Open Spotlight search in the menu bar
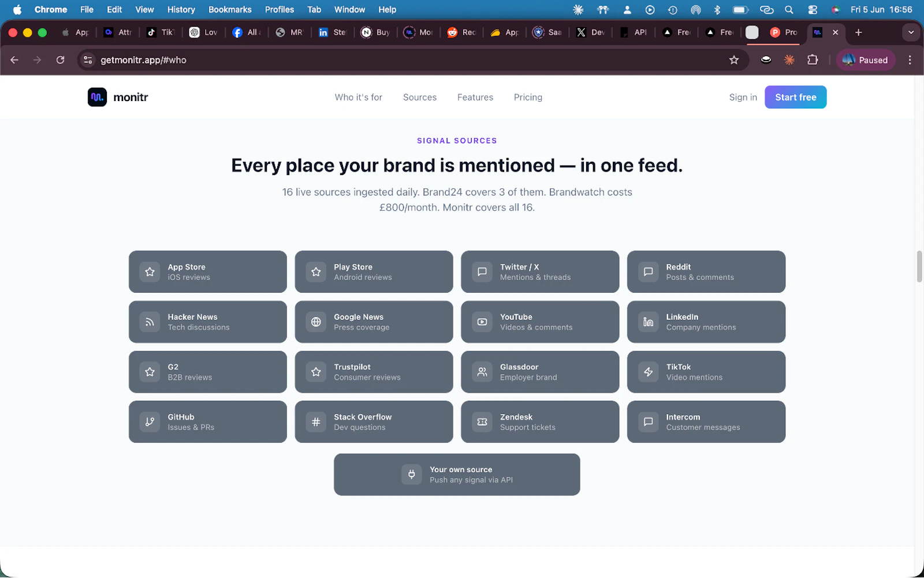 pyautogui.click(x=789, y=10)
